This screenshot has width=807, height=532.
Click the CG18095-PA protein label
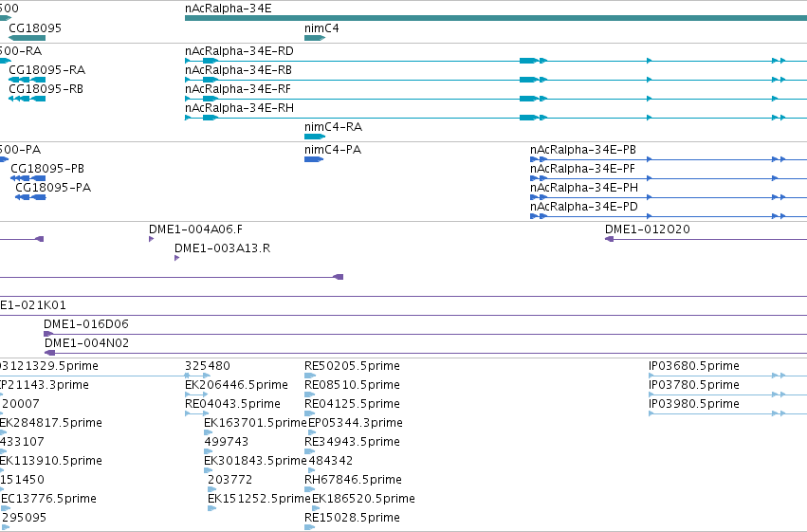coord(53,188)
